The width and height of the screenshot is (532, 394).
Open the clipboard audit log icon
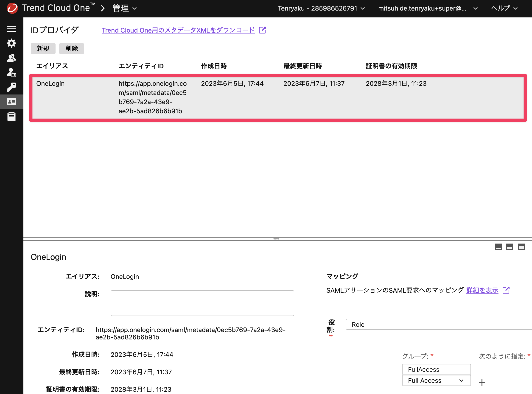coord(11,116)
